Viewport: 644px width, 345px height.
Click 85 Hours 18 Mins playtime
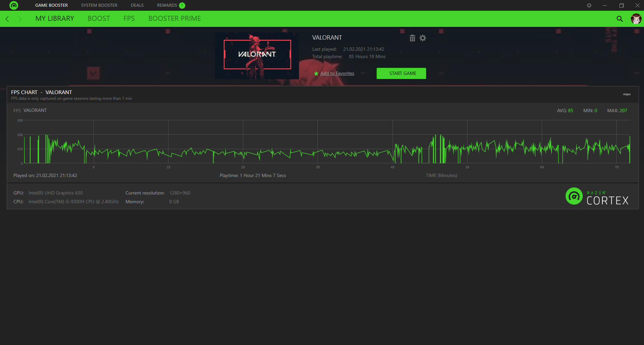(367, 56)
